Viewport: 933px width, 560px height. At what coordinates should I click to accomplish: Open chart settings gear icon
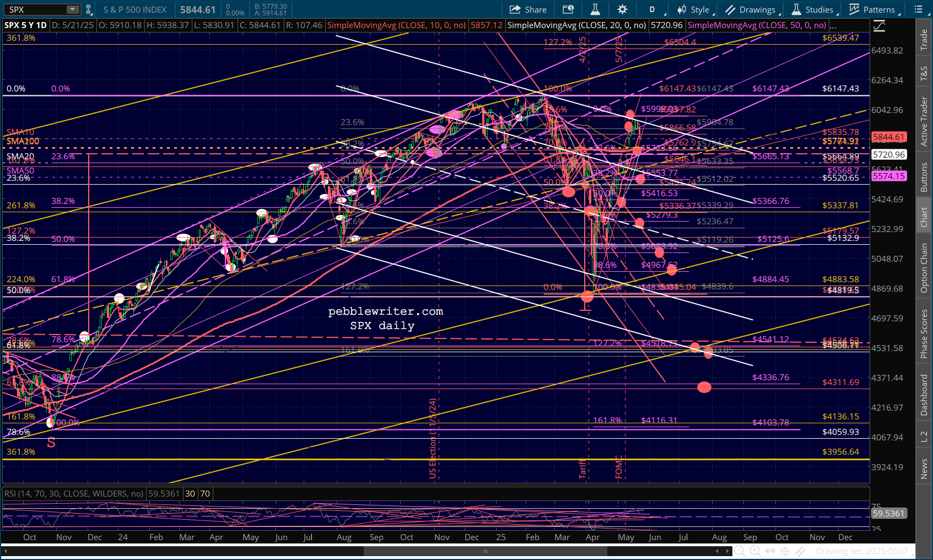tap(622, 9)
